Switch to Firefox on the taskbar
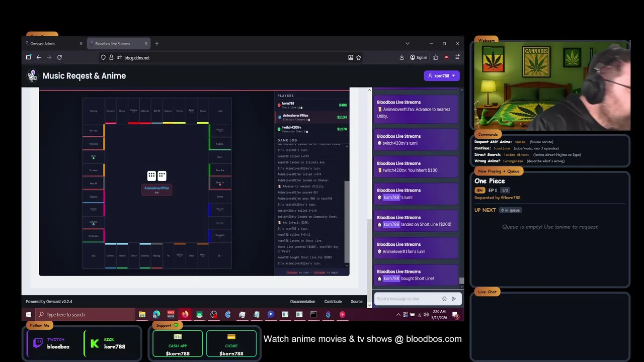 pos(185,315)
